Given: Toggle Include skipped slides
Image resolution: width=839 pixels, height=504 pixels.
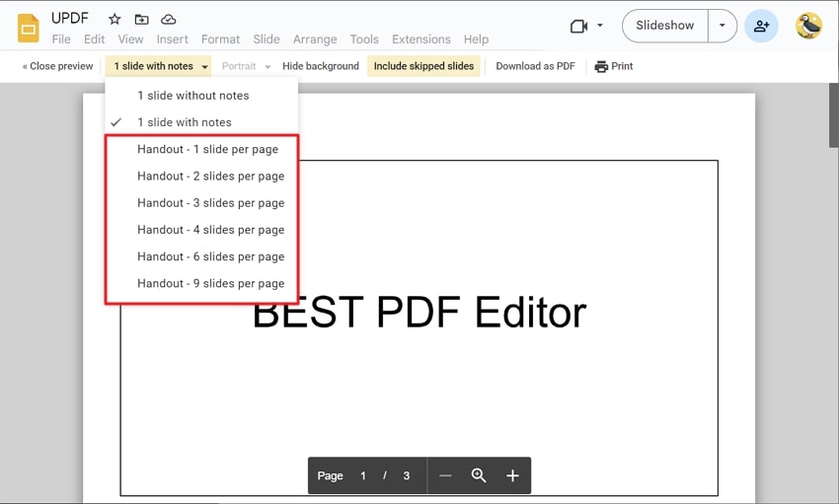Looking at the screenshot, I should (x=423, y=66).
